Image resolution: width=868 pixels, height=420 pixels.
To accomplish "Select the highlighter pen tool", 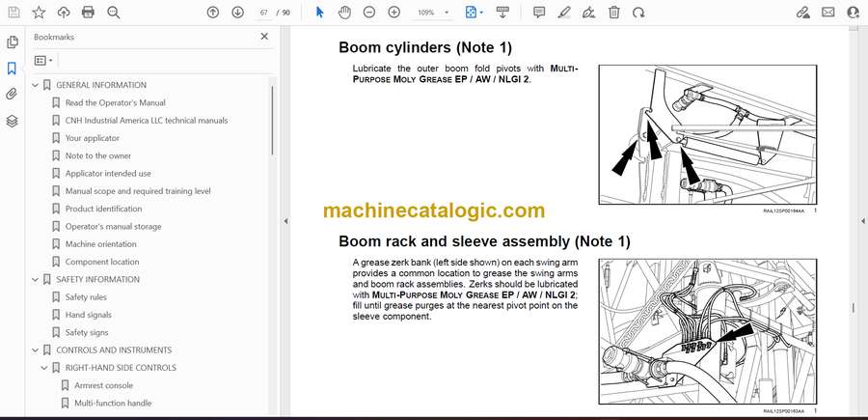I will point(564,13).
